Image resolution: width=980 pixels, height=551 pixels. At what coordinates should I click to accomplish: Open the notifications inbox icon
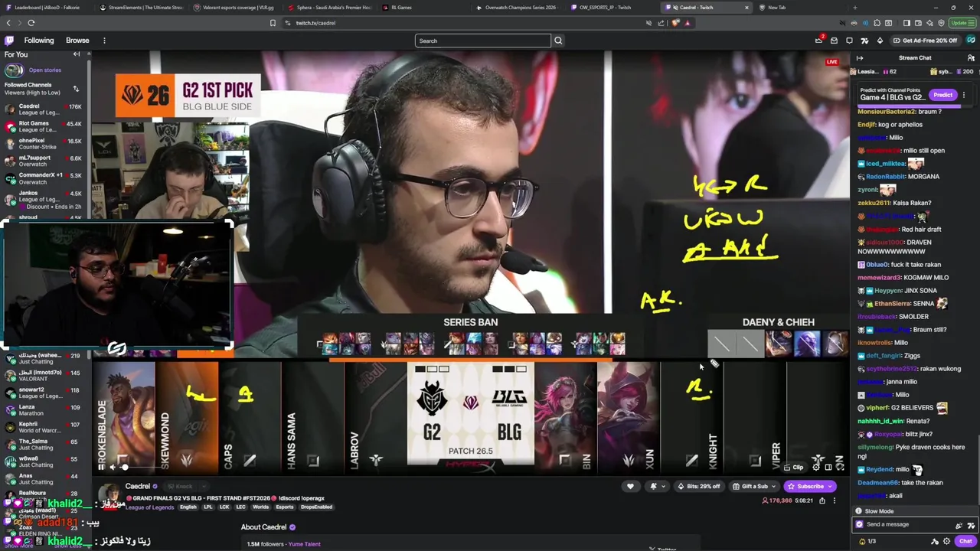click(x=835, y=41)
